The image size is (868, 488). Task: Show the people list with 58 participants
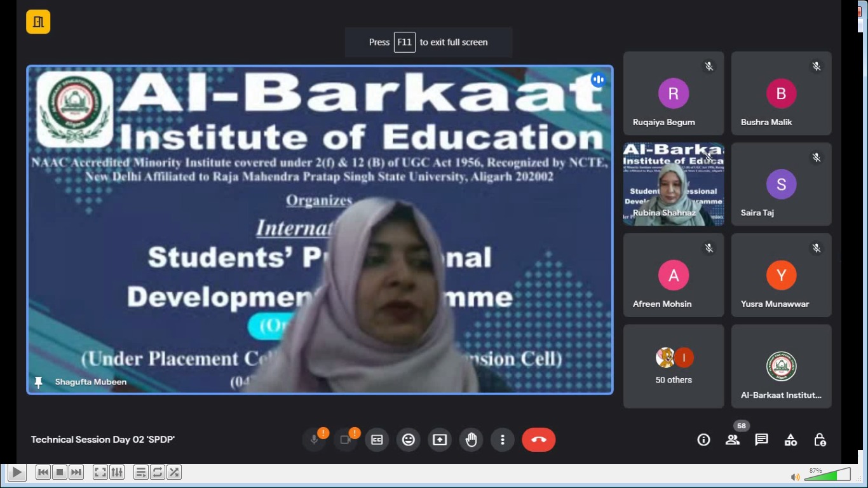(733, 440)
